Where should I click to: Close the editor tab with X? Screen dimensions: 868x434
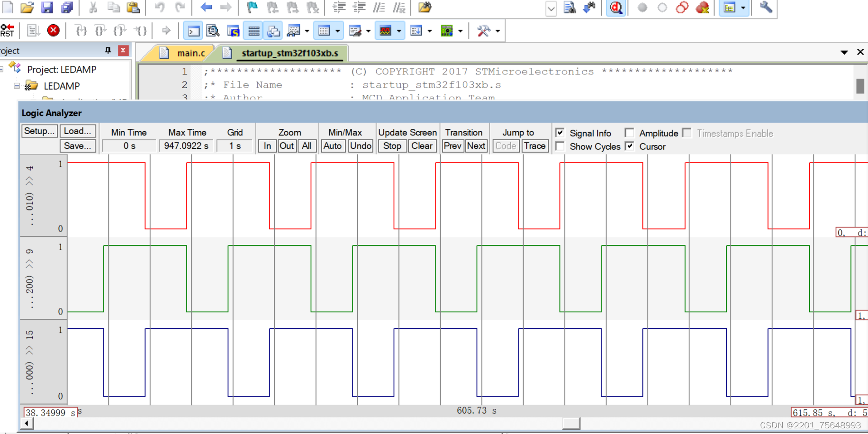(x=860, y=52)
